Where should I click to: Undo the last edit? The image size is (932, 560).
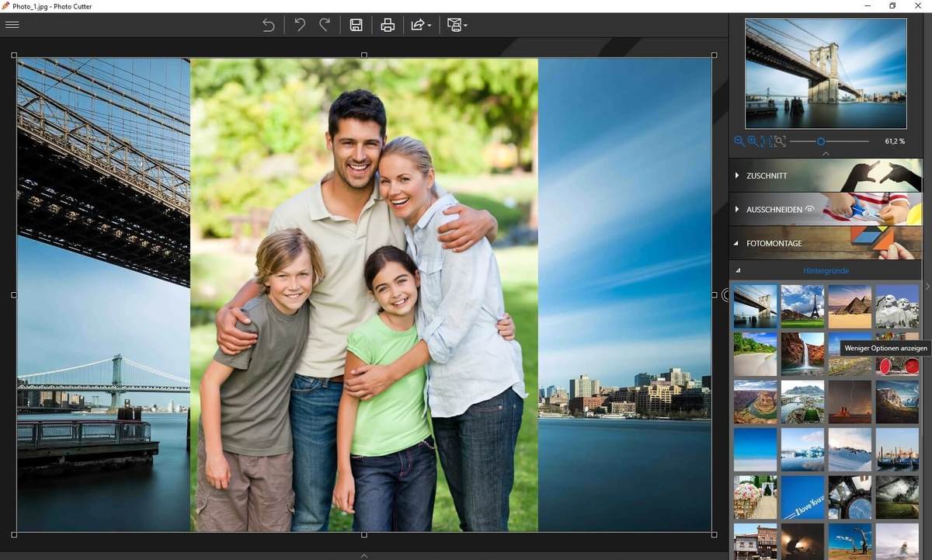pyautogui.click(x=300, y=25)
